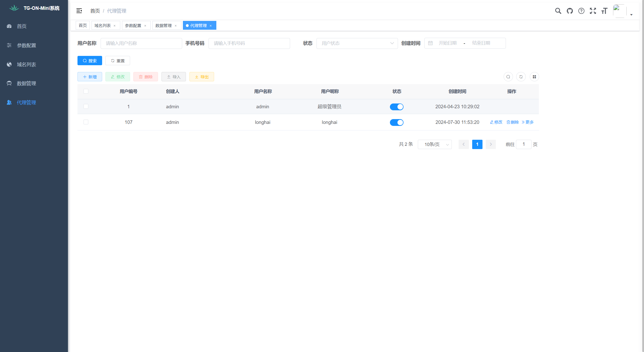The width and height of the screenshot is (644, 352).
Task: Check the longhai row checkbox
Action: pyautogui.click(x=86, y=122)
